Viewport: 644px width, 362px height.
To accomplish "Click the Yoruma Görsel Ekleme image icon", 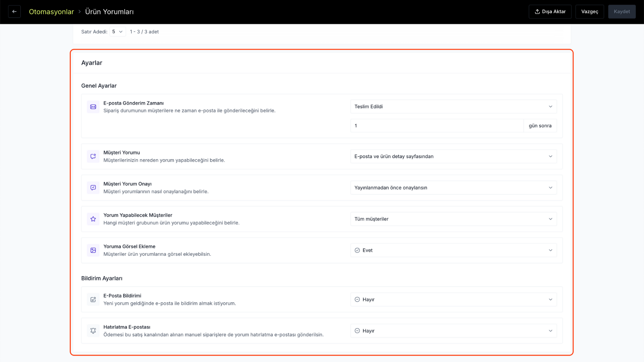I will 93,250.
